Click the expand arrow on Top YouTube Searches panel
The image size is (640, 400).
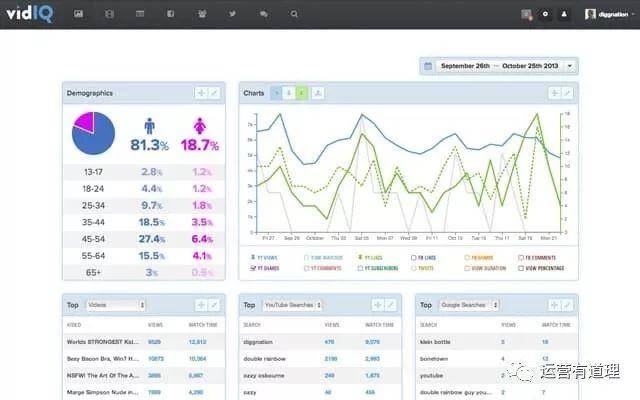point(391,305)
